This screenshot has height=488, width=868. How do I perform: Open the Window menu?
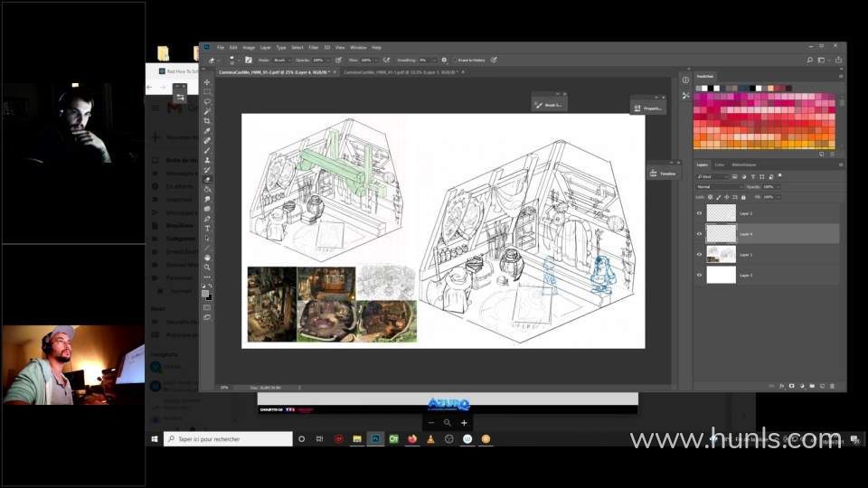tap(358, 48)
